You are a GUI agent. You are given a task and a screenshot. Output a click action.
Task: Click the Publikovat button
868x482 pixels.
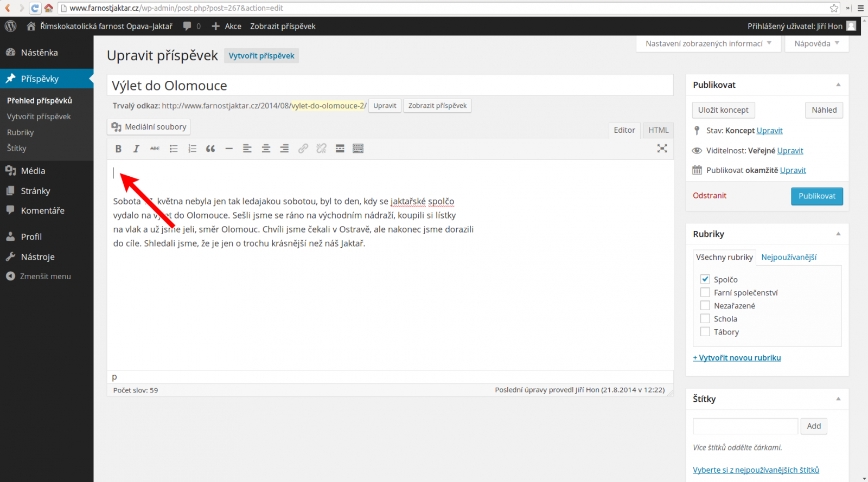click(x=817, y=196)
